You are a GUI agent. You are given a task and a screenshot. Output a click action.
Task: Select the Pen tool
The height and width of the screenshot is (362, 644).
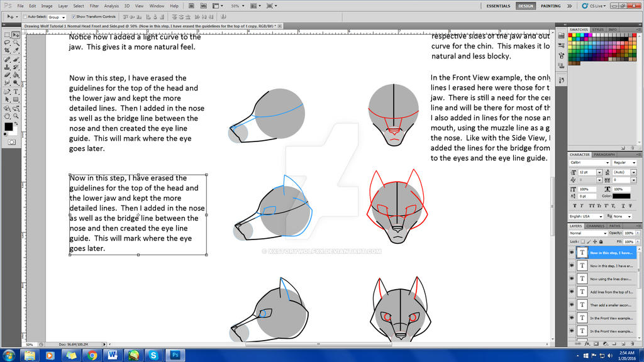[x=7, y=92]
